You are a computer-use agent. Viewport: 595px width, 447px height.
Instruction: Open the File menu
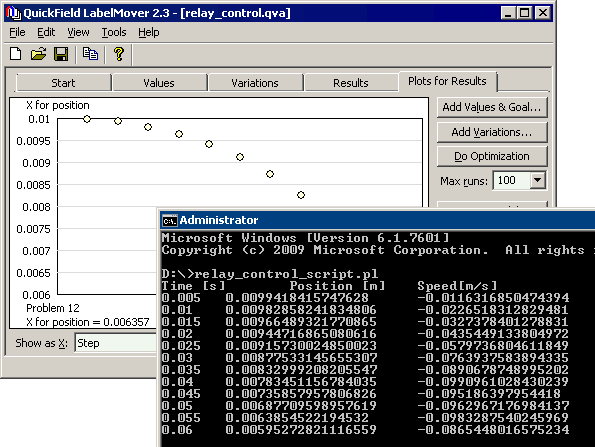click(17, 33)
